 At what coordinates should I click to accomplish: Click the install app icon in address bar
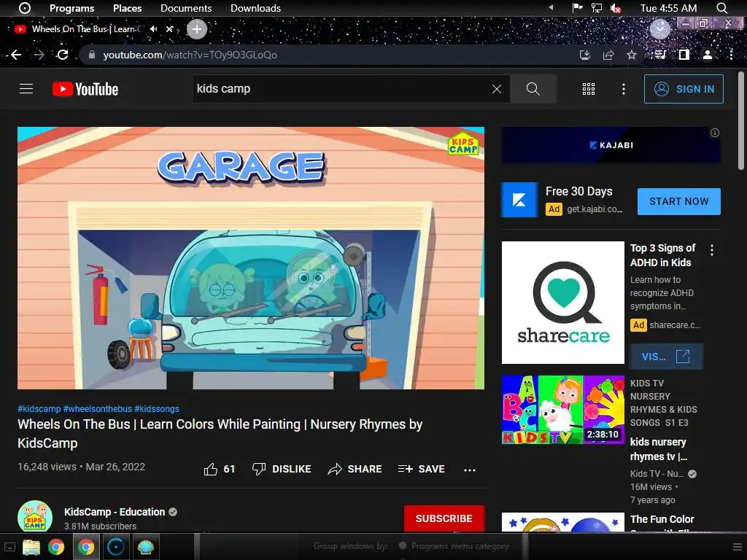pos(584,55)
